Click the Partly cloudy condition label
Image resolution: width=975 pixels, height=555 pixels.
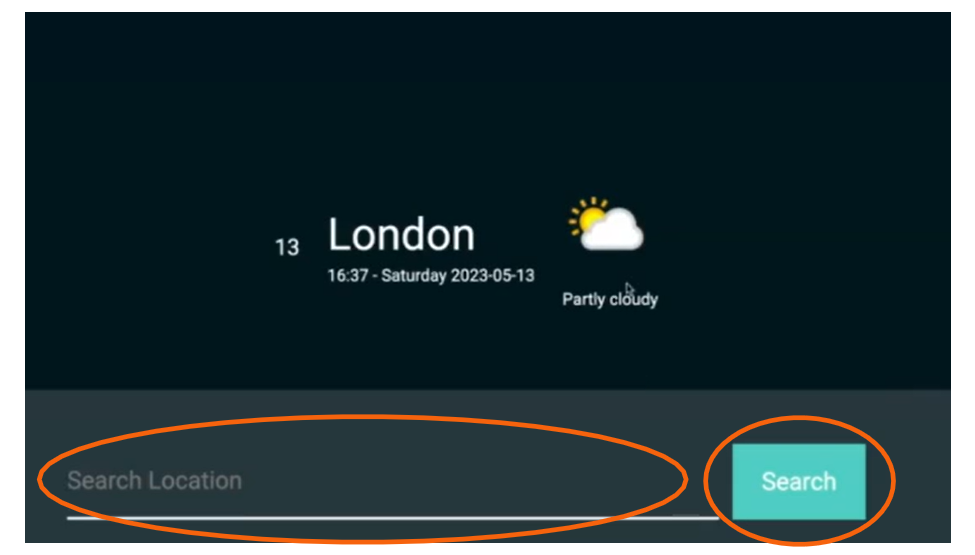(610, 300)
